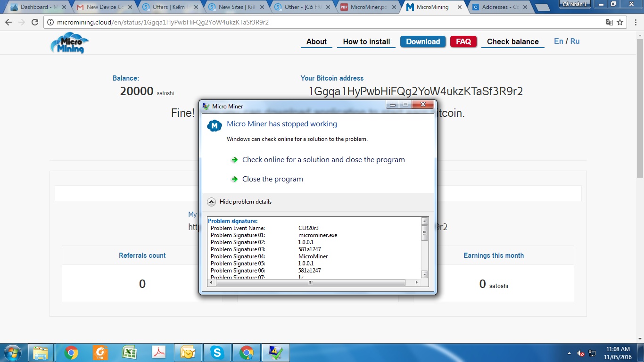Launch the first Chrome icon on the taskbar
644x362 pixels.
[x=71, y=353]
